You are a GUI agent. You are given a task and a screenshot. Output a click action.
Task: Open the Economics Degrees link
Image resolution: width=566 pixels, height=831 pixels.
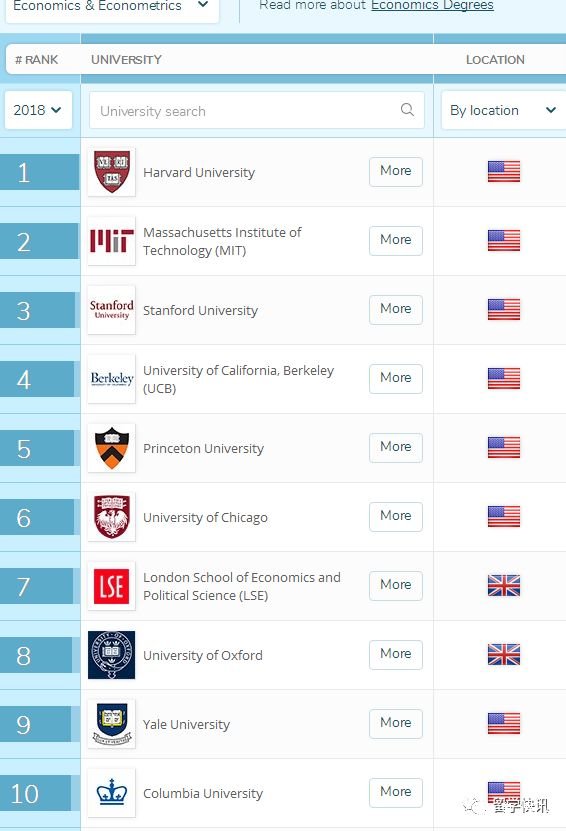tap(432, 5)
